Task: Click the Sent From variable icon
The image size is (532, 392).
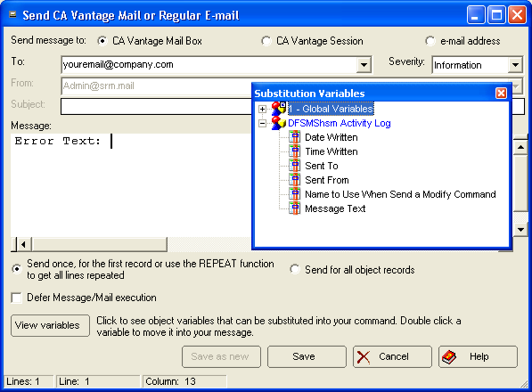Action: [294, 180]
